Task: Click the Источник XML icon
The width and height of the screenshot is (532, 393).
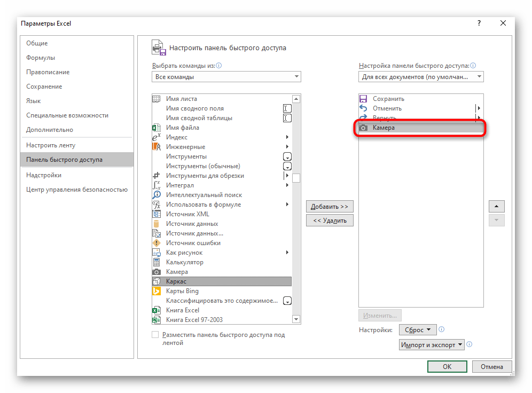Action: pos(156,214)
